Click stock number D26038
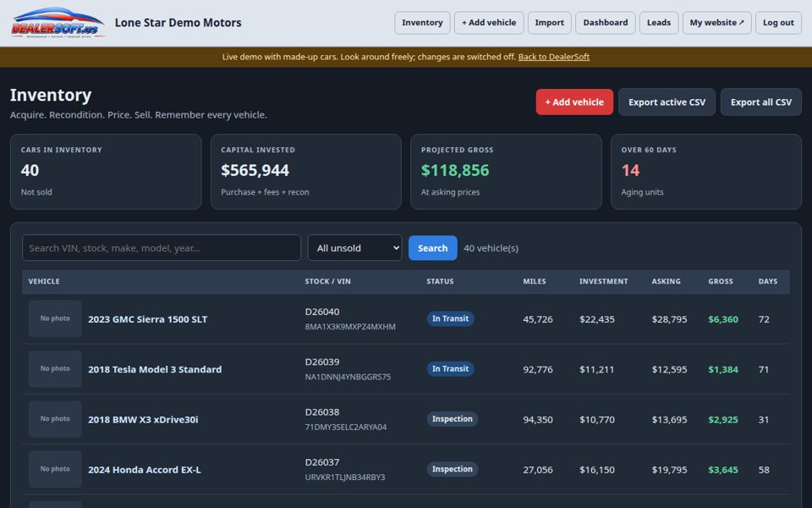812x508 pixels. point(322,412)
